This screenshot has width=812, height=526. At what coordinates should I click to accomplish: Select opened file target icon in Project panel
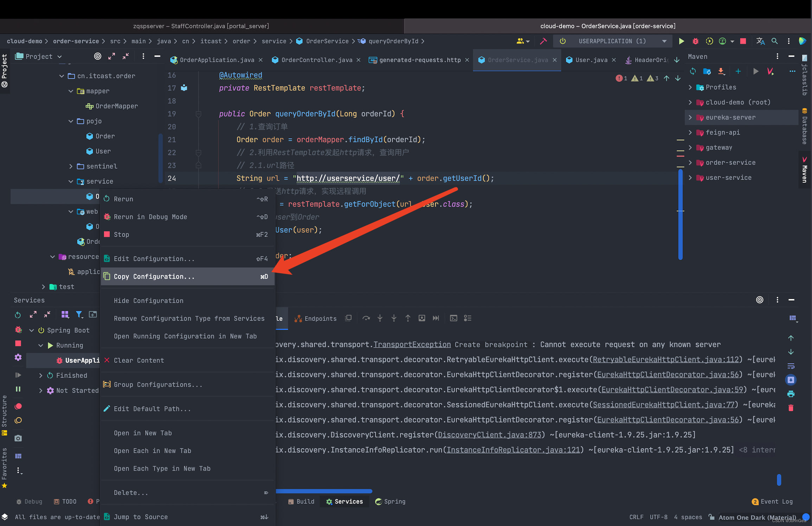pos(98,56)
